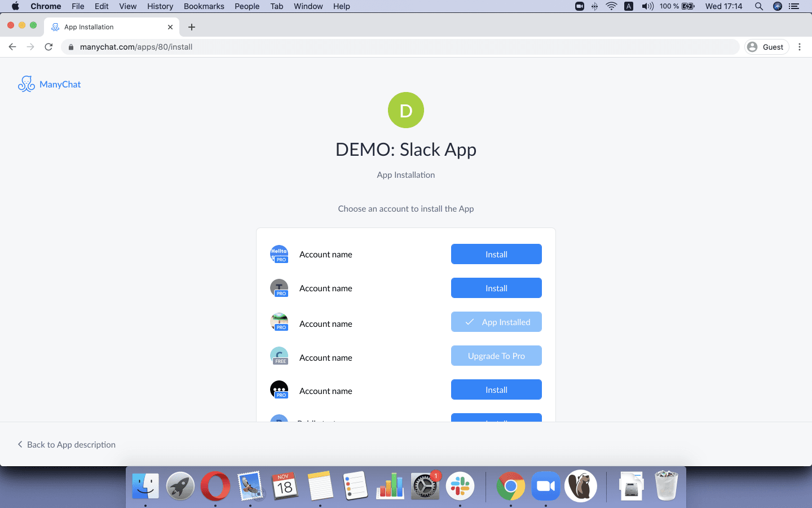The height and width of the screenshot is (508, 812).
Task: Click the Hellta account avatar in first row
Action: tap(279, 255)
